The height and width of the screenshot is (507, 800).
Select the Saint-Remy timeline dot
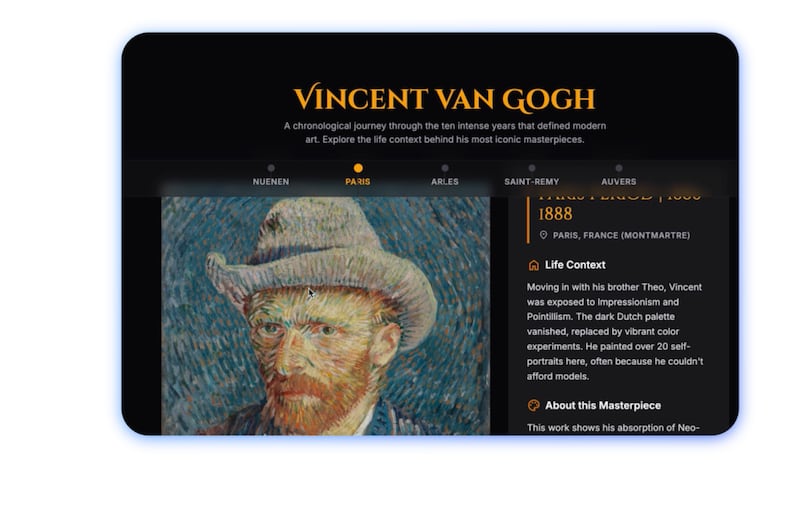point(532,168)
